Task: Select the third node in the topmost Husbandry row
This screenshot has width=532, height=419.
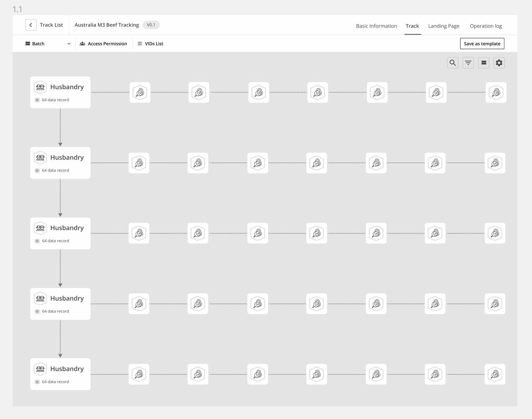Action: click(259, 93)
